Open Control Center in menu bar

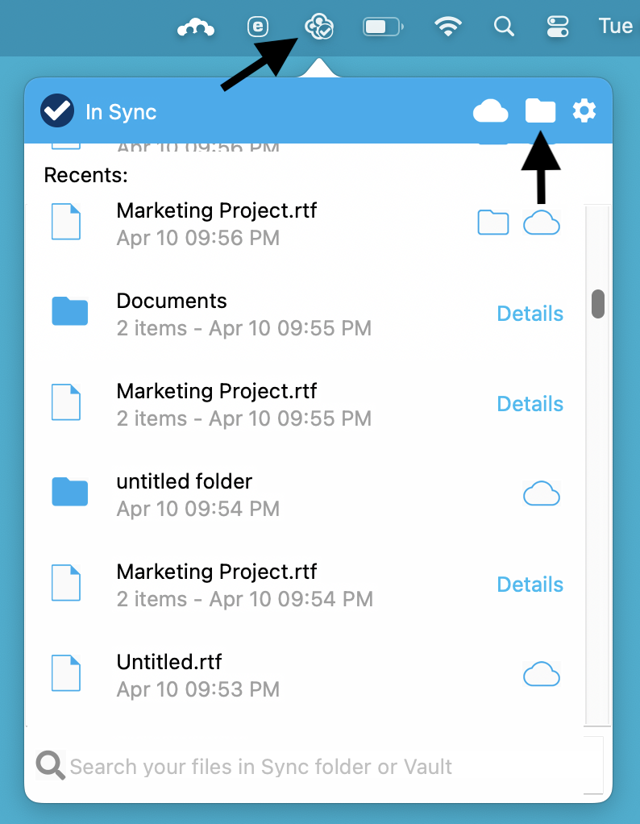coord(557,27)
